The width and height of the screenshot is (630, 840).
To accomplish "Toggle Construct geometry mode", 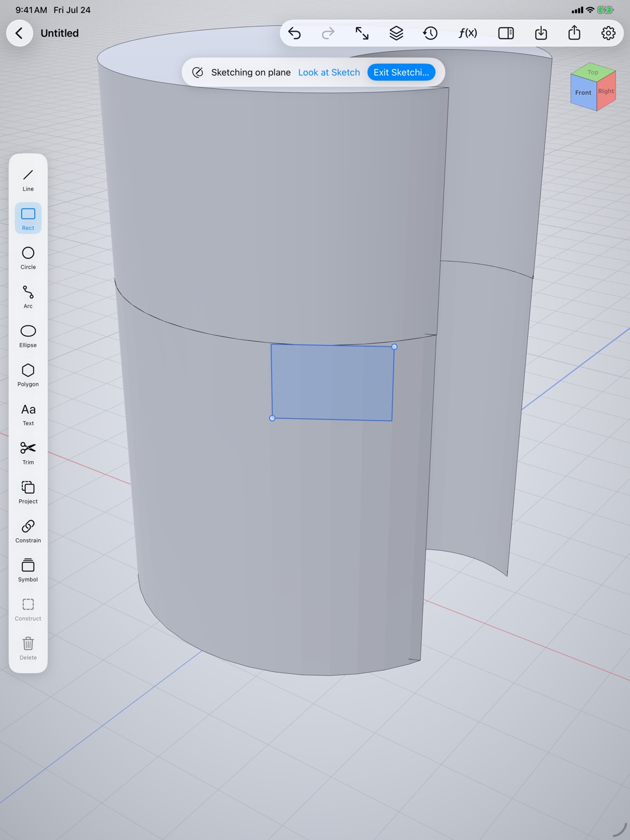I will pyautogui.click(x=28, y=608).
